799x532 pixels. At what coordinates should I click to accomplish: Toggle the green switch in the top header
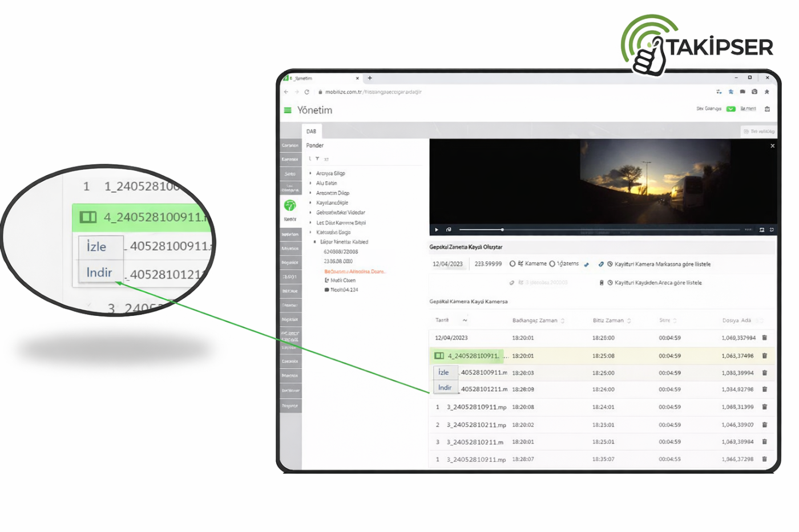pyautogui.click(x=731, y=109)
